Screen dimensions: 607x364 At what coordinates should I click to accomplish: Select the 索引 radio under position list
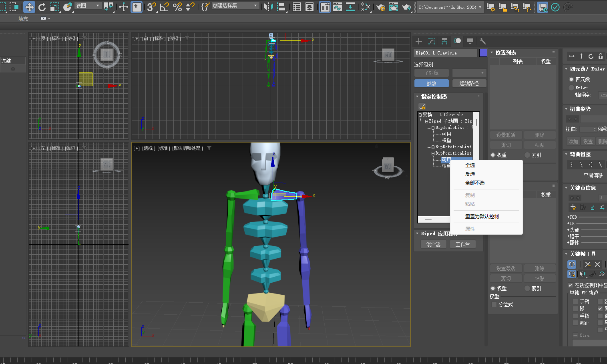[527, 155]
